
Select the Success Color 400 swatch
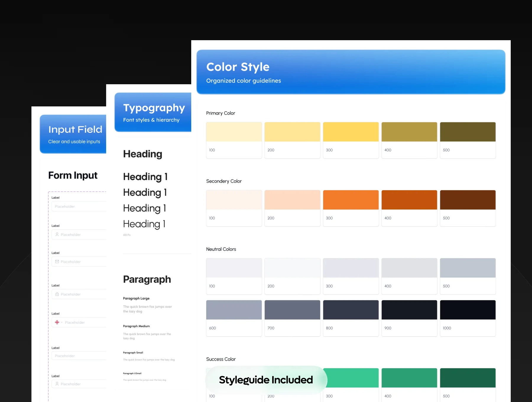[x=409, y=385]
